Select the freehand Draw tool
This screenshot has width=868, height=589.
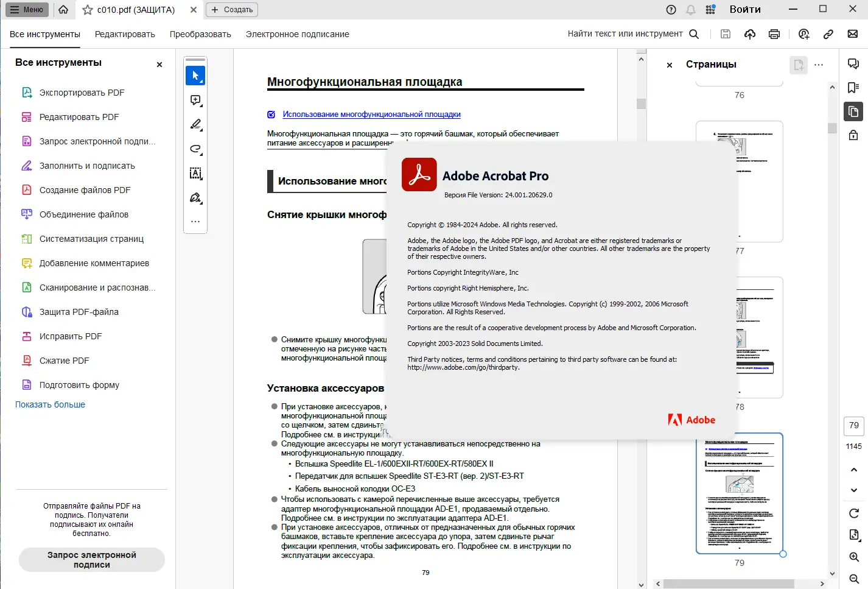point(195,149)
